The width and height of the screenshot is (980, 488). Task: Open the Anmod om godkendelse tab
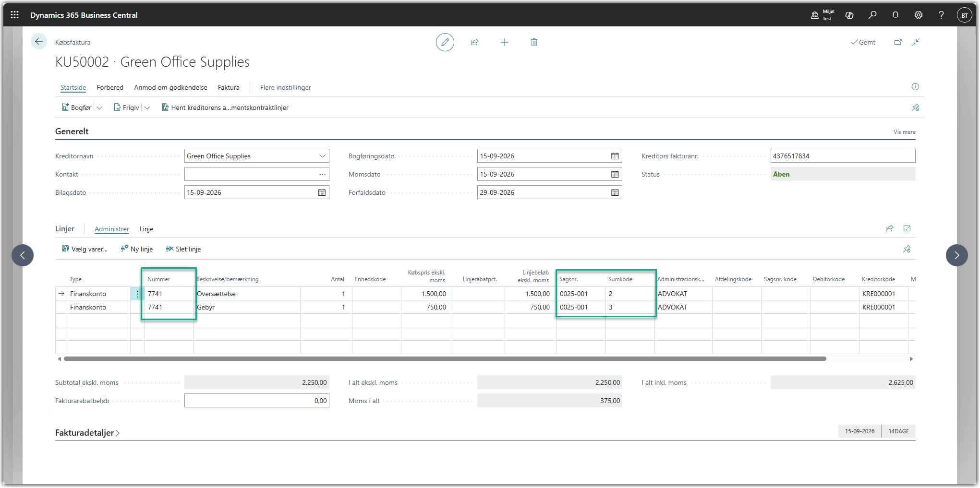tap(170, 87)
